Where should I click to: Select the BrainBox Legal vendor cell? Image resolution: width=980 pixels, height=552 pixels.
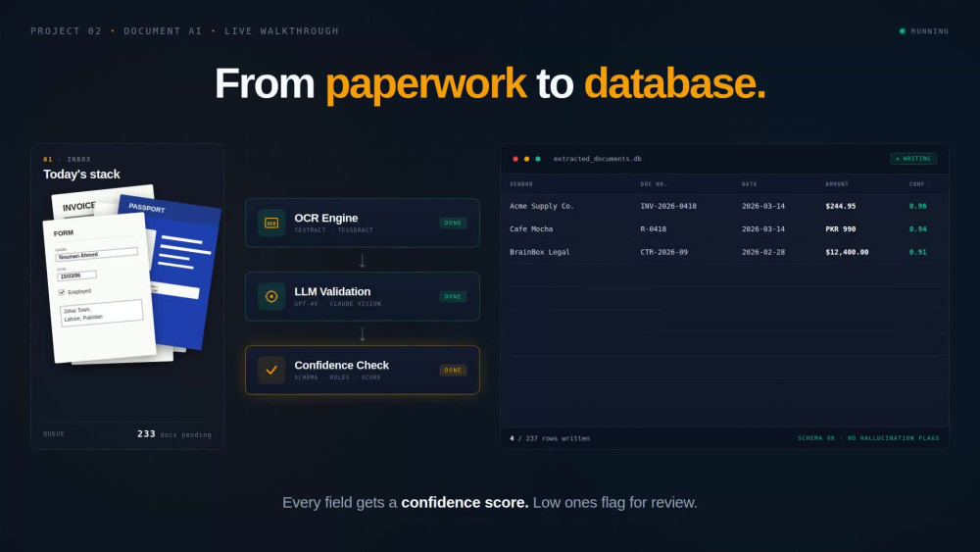click(x=539, y=253)
